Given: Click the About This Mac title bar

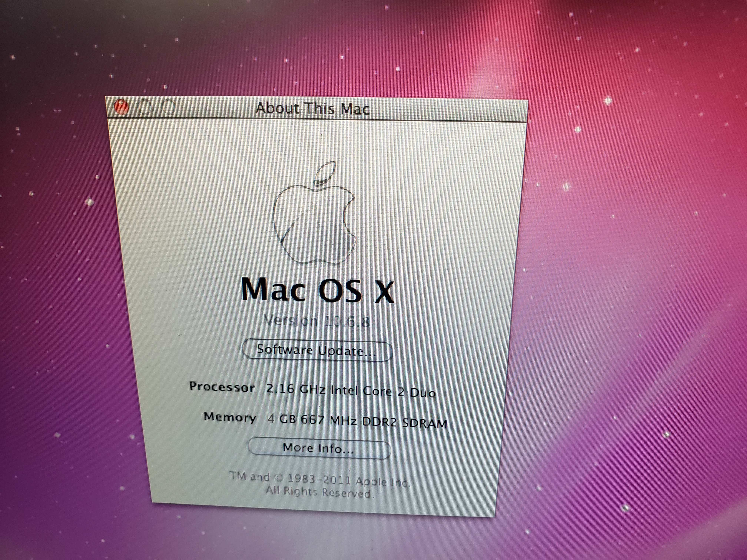Looking at the screenshot, I should (316, 109).
